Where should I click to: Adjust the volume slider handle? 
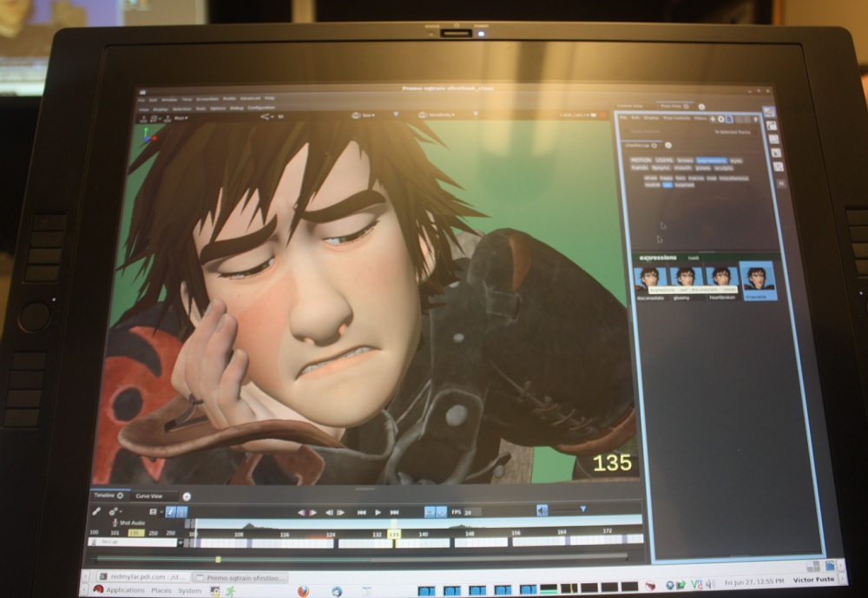[583, 509]
